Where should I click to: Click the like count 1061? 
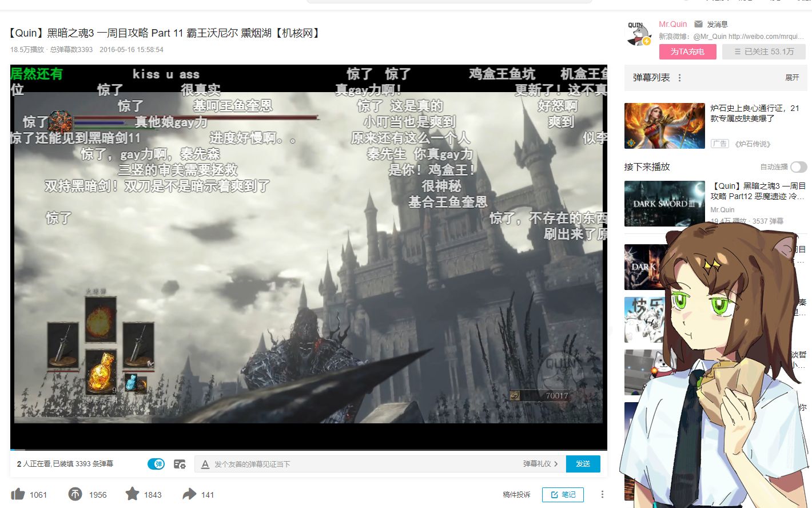click(38, 495)
